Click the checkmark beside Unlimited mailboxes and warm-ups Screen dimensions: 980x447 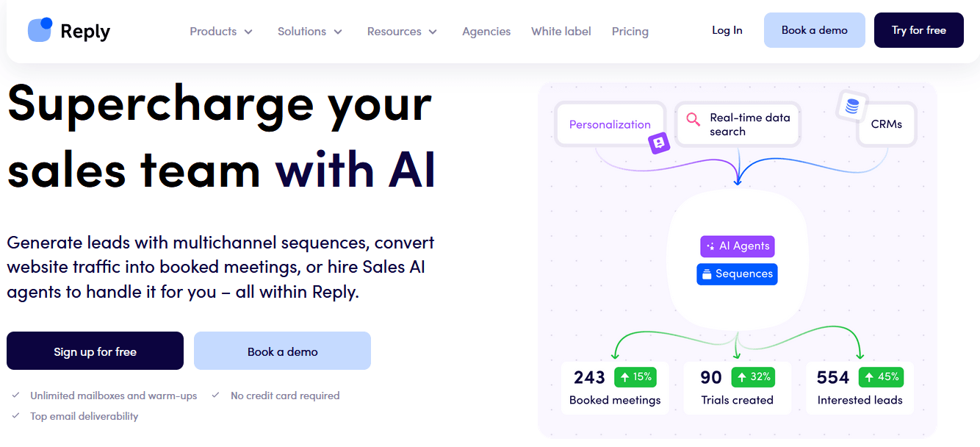(x=14, y=395)
